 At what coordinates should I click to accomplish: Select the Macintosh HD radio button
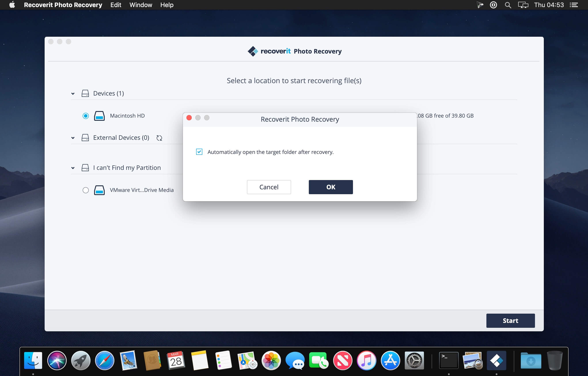pyautogui.click(x=85, y=116)
